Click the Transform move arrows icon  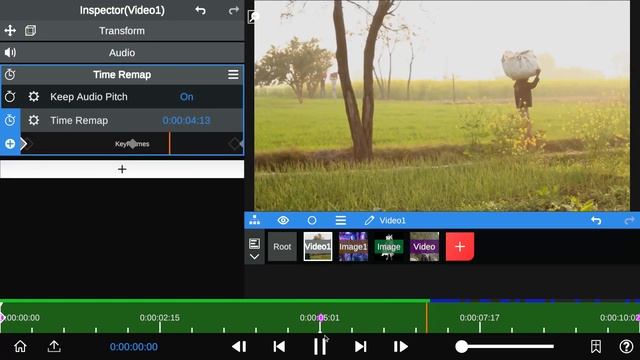click(x=10, y=31)
